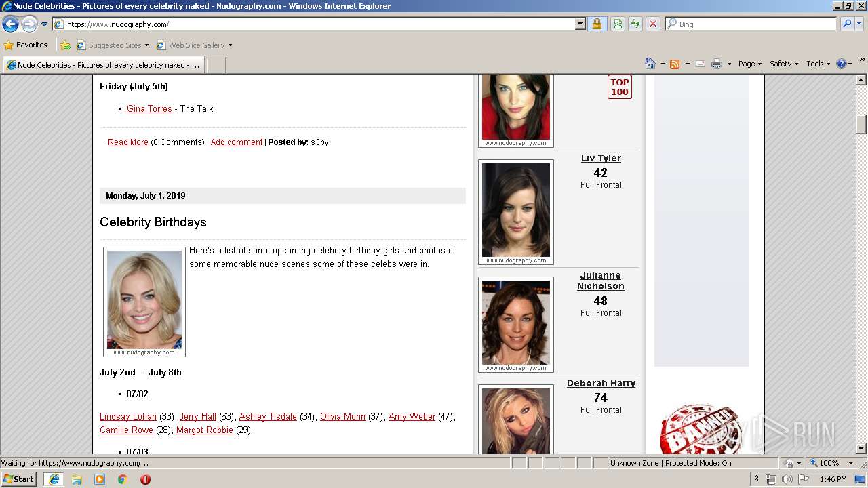868x488 pixels.
Task: Click the Celebrity Birthdays heading
Action: pyautogui.click(x=153, y=222)
